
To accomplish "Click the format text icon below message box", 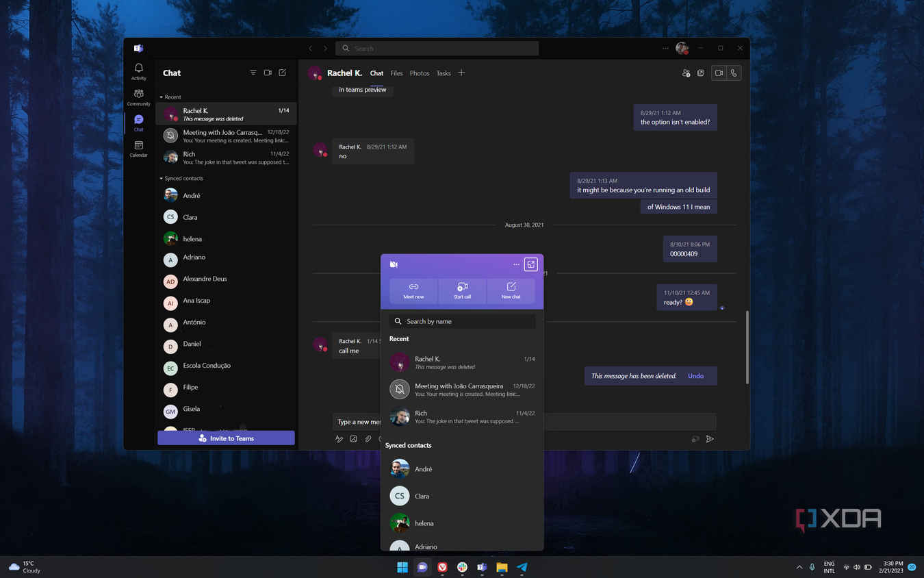I will [x=339, y=439].
